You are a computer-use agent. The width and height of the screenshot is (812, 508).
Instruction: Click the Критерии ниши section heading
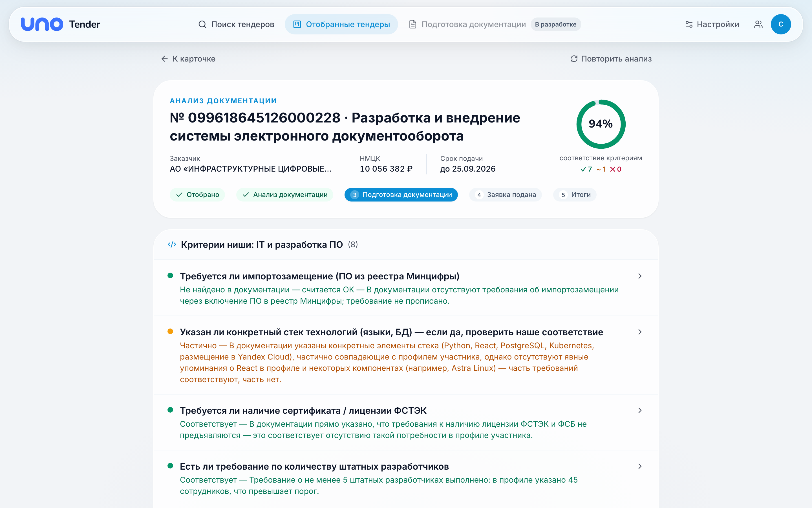click(262, 245)
